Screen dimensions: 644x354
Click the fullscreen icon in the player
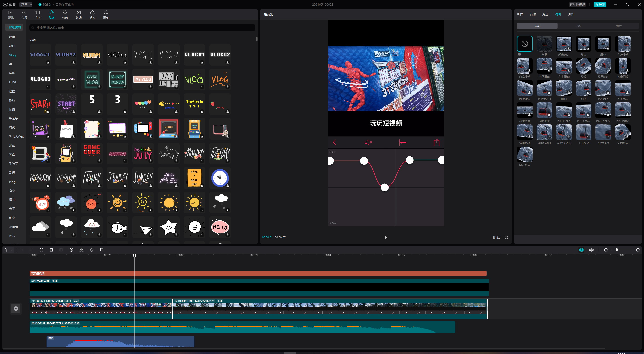coord(506,237)
